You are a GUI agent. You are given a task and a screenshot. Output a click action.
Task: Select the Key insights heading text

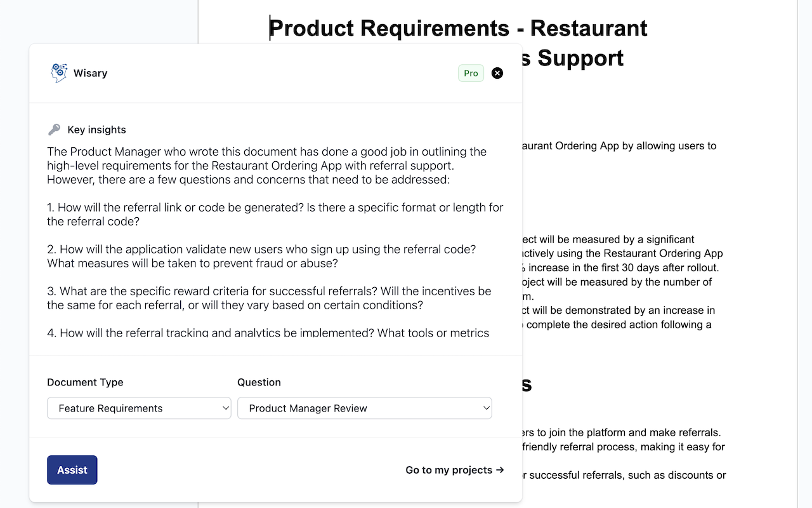96,130
